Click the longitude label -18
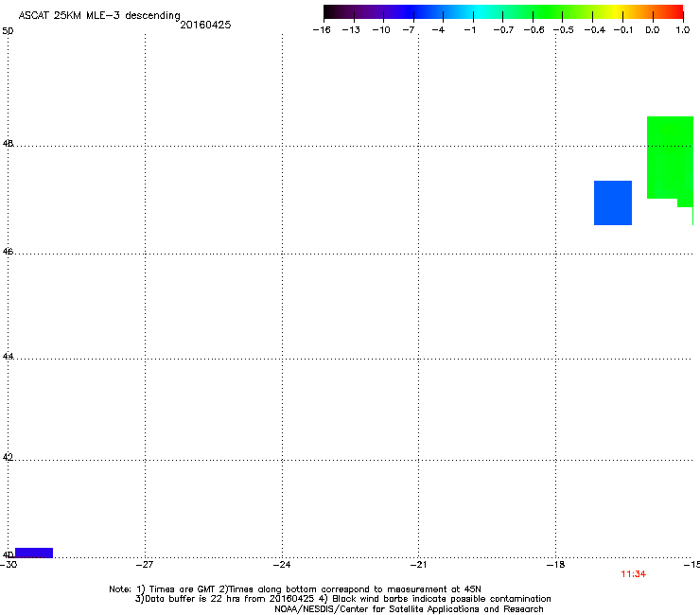Screen dimensions: 700x615 [x=556, y=565]
